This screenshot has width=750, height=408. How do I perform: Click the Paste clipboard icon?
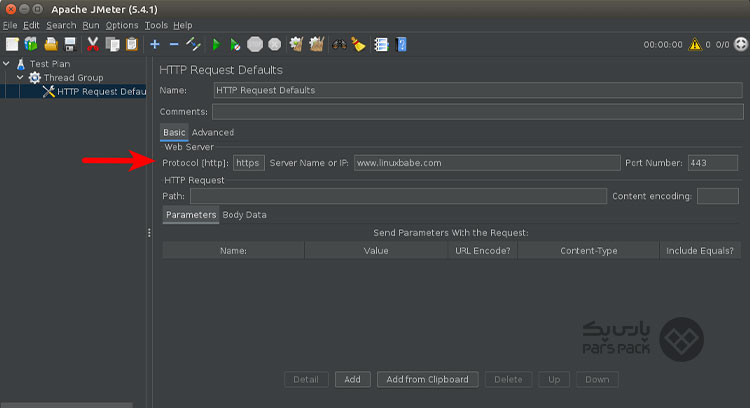[132, 44]
